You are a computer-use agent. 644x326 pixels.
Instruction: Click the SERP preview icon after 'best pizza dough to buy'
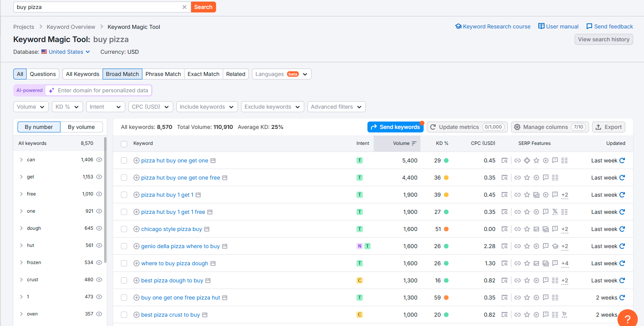click(208, 280)
